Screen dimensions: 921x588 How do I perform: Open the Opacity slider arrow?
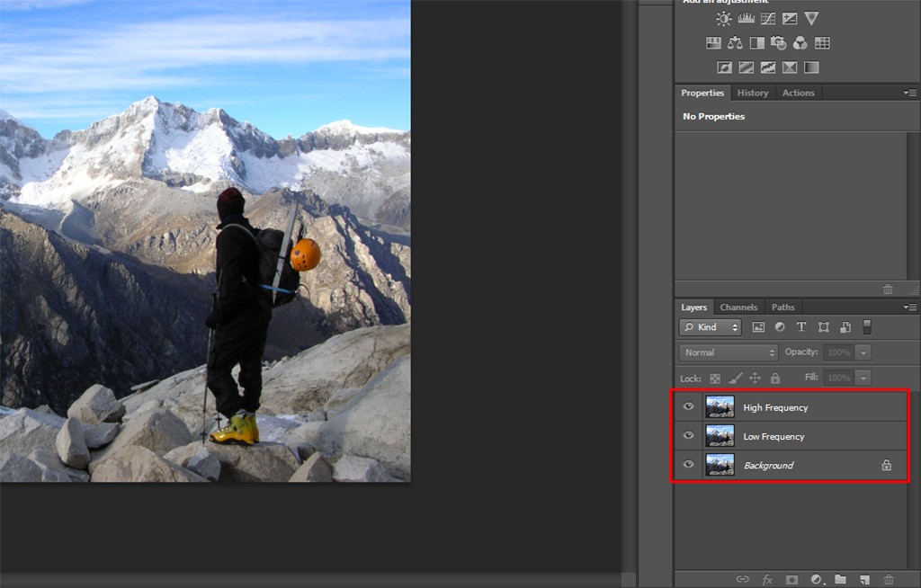coord(863,352)
